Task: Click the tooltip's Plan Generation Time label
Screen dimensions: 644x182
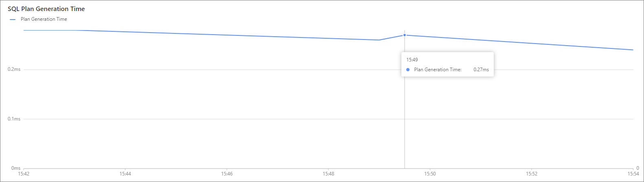Action: pos(438,70)
